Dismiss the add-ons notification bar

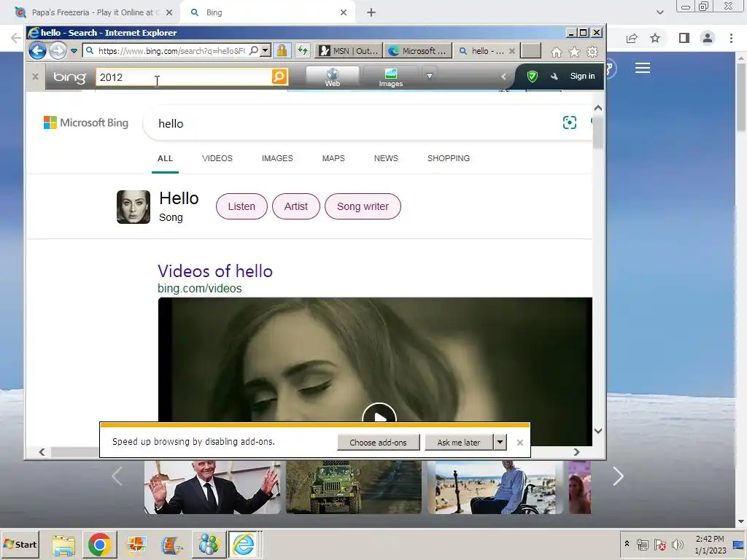519,443
